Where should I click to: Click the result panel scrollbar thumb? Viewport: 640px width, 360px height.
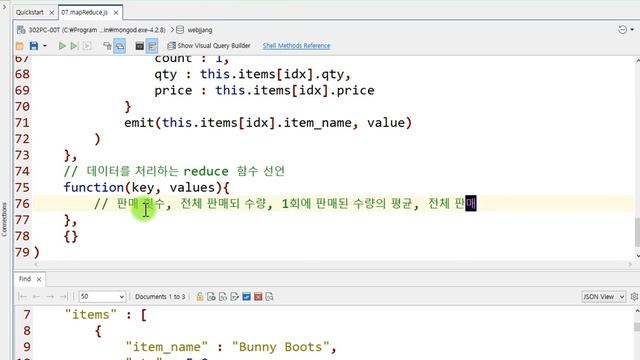coord(637,327)
